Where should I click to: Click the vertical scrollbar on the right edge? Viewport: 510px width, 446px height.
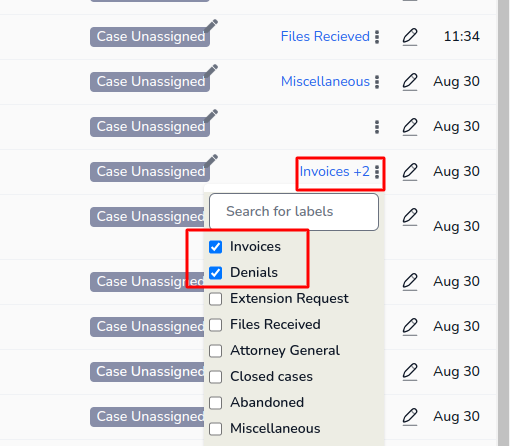coord(504,223)
